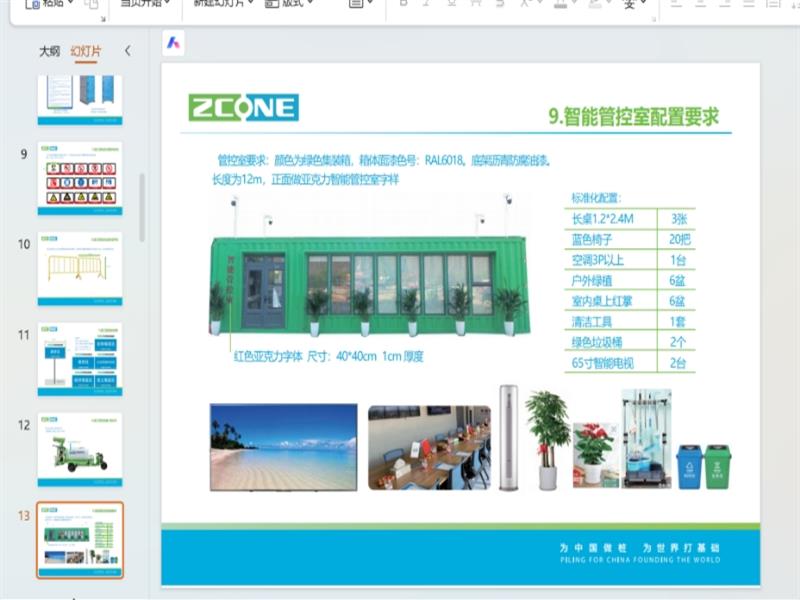Click the paste clipboard icon
Viewport: 800px width, 600px height.
(32, 4)
